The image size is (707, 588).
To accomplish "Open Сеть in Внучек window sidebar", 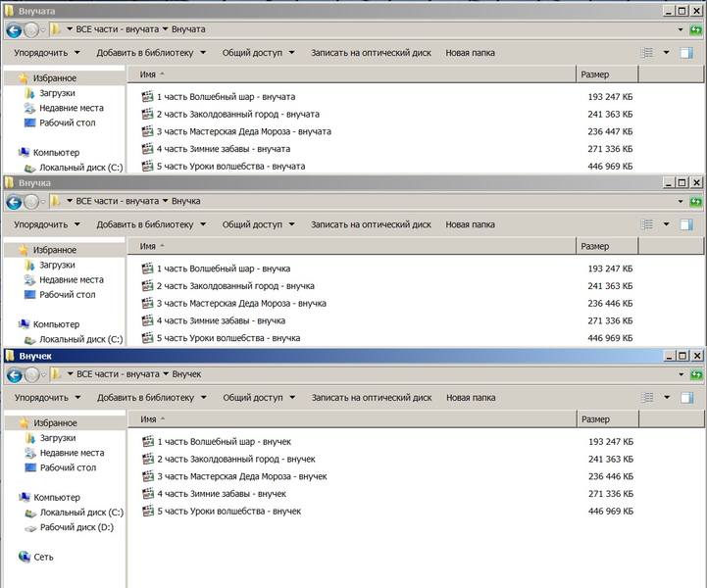I will [x=36, y=557].
